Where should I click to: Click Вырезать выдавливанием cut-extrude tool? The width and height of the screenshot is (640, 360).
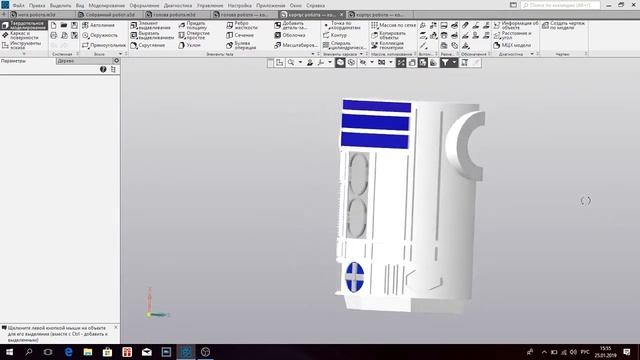[152, 36]
